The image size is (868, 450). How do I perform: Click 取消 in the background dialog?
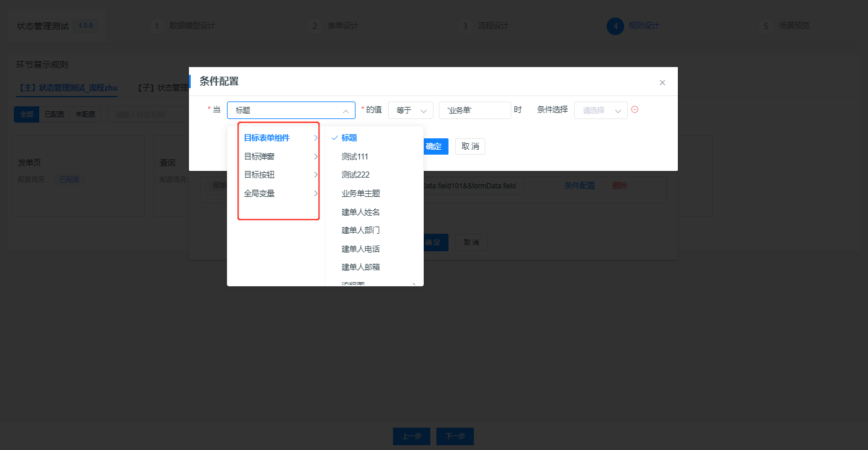[x=471, y=242]
